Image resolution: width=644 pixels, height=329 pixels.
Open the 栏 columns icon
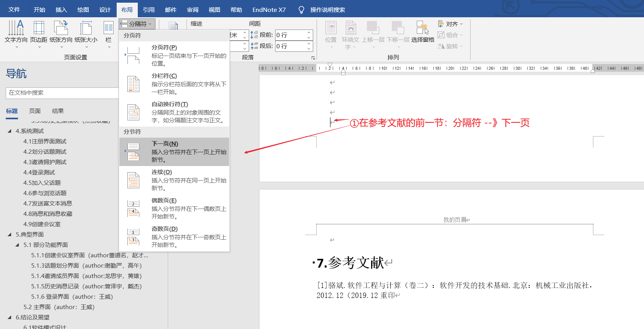click(x=109, y=28)
